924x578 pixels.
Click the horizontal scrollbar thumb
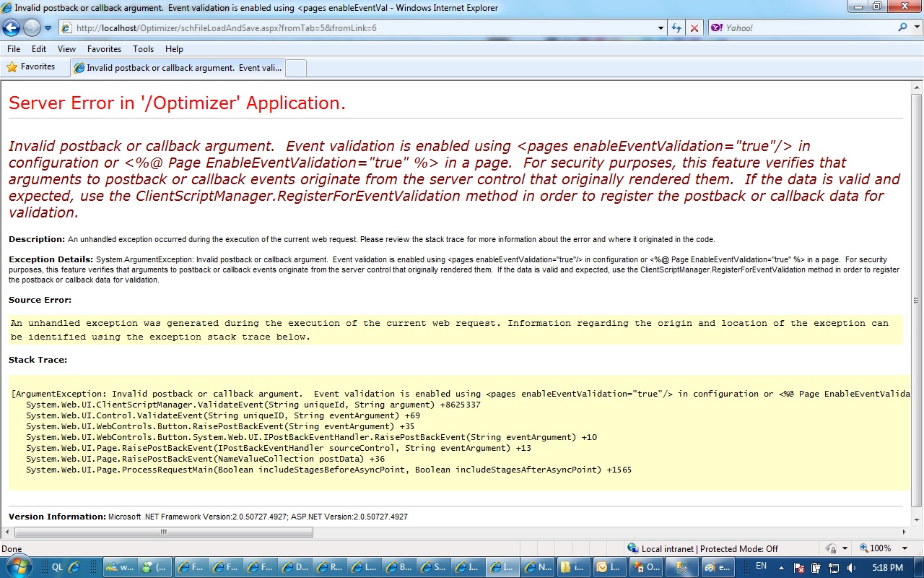(164, 532)
